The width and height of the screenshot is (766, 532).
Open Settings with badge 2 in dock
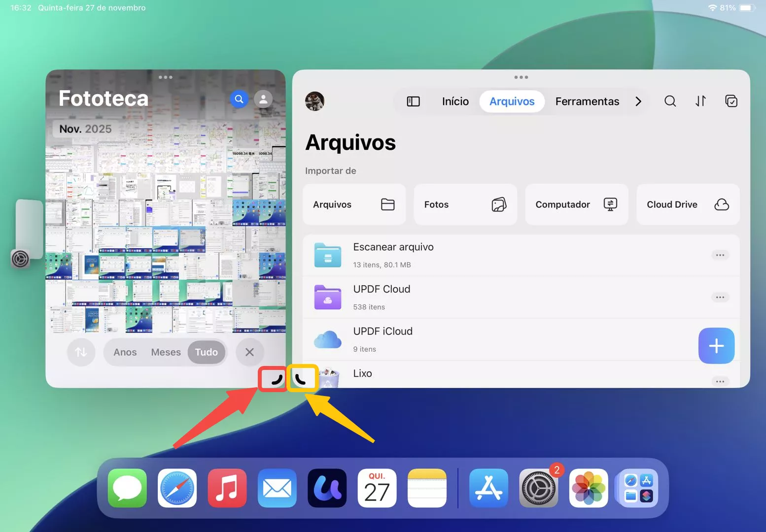coord(539,488)
